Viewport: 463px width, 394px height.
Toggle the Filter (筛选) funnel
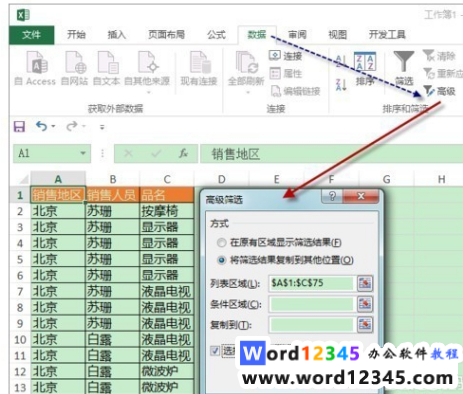(x=404, y=68)
